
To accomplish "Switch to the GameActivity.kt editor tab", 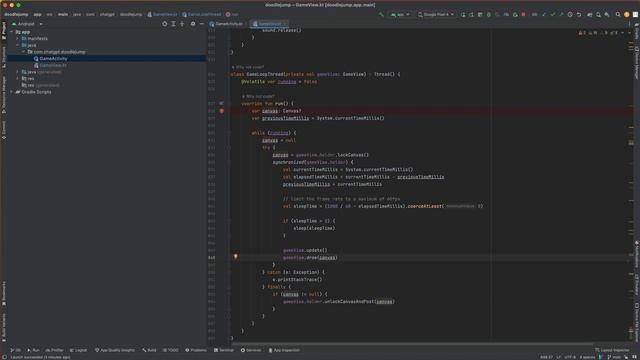I will (226, 24).
